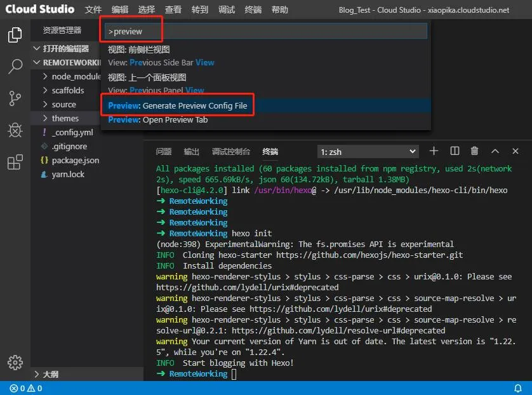Click the lydell/resolve-url#deprecated link

[x=338, y=330]
